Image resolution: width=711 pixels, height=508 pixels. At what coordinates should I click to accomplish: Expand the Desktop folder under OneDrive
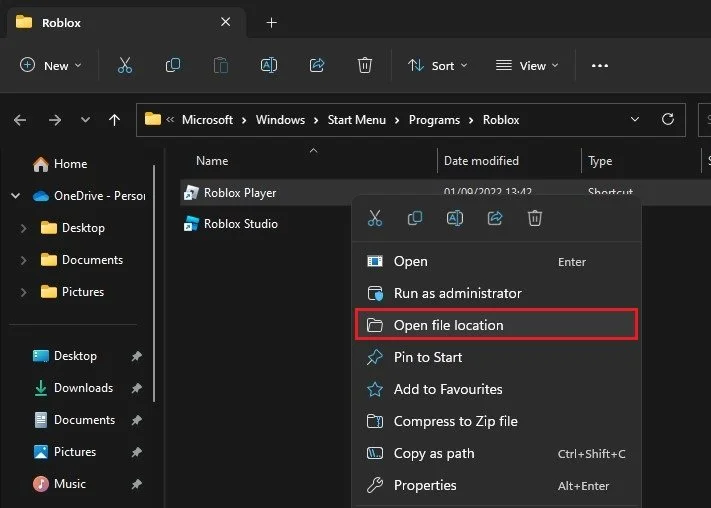click(x=23, y=228)
